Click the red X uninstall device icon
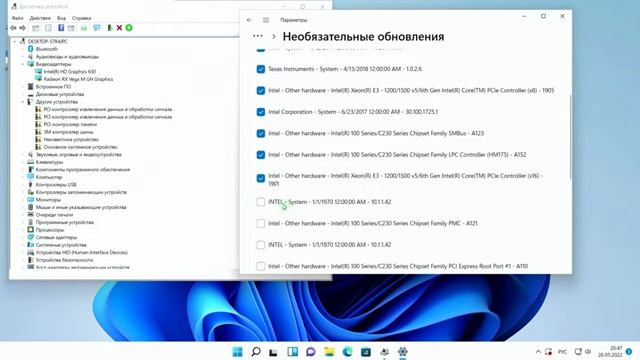 pos(119,28)
